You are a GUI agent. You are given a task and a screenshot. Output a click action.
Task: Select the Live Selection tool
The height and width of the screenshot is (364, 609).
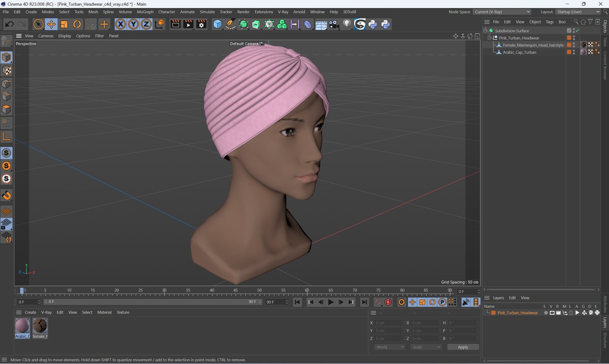(x=38, y=24)
